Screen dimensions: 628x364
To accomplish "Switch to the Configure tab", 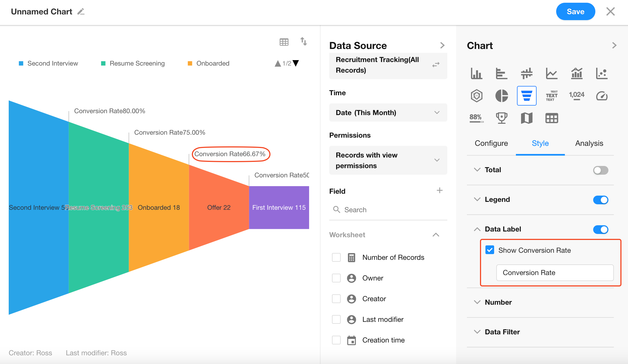I will click(491, 143).
